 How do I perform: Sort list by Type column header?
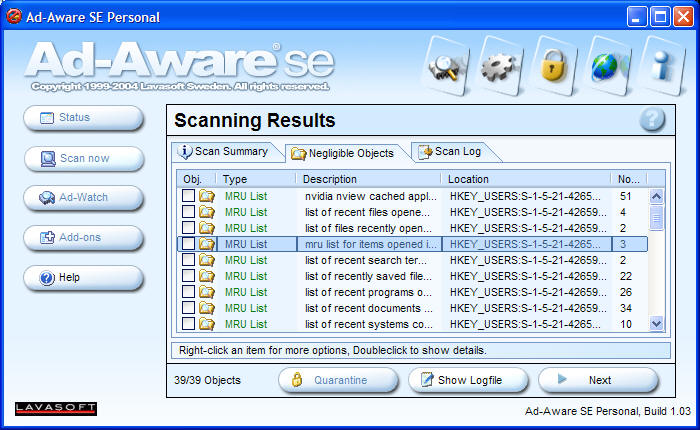258,179
